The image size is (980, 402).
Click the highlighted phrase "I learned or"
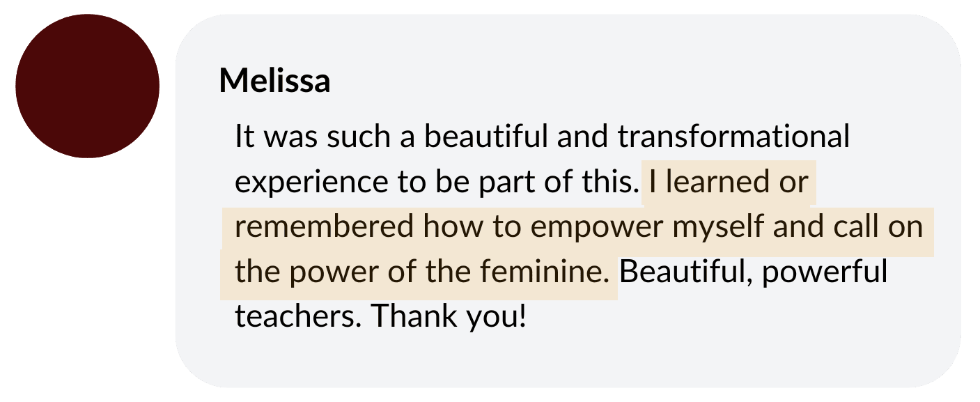pyautogui.click(x=729, y=182)
